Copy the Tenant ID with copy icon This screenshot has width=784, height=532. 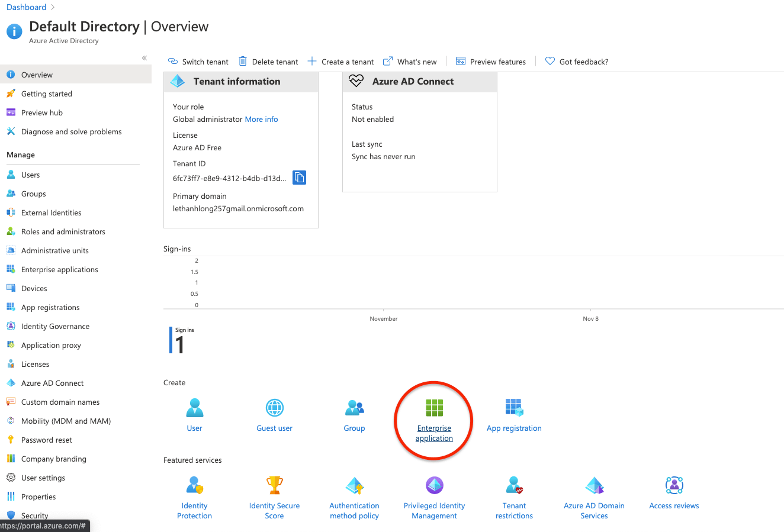300,178
